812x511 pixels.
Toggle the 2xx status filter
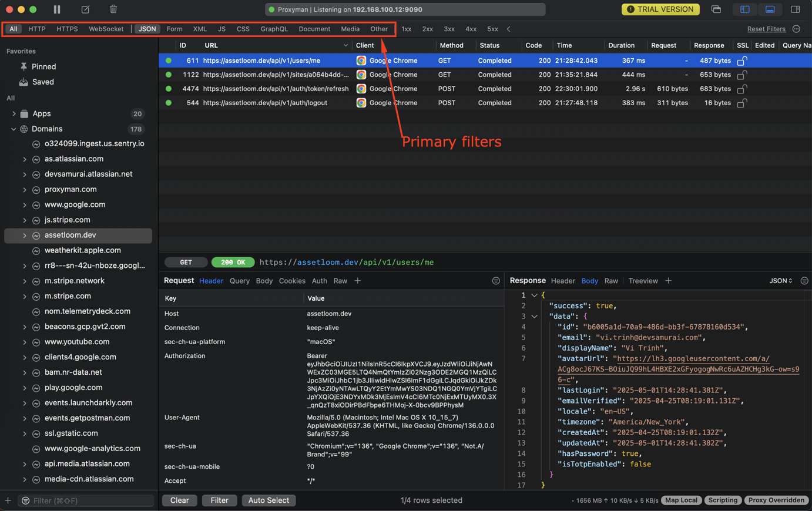[428, 29]
